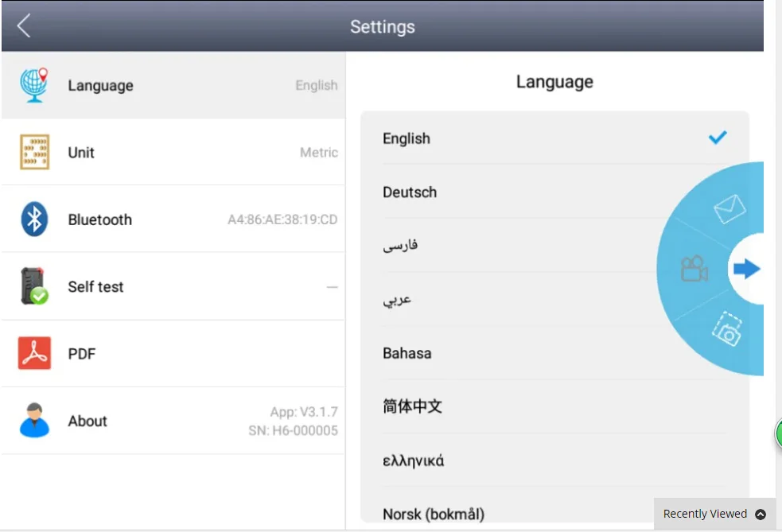This screenshot has height=532, width=782.
Task: Click the Metric unit value
Action: pyautogui.click(x=319, y=152)
